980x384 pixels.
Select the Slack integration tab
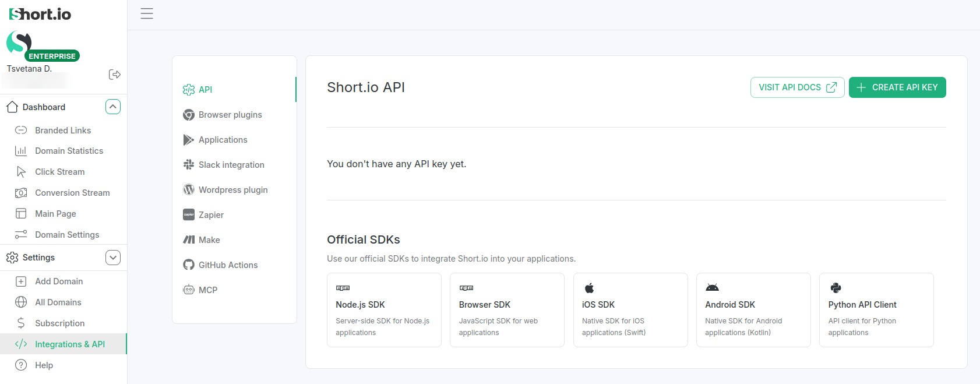pyautogui.click(x=231, y=165)
